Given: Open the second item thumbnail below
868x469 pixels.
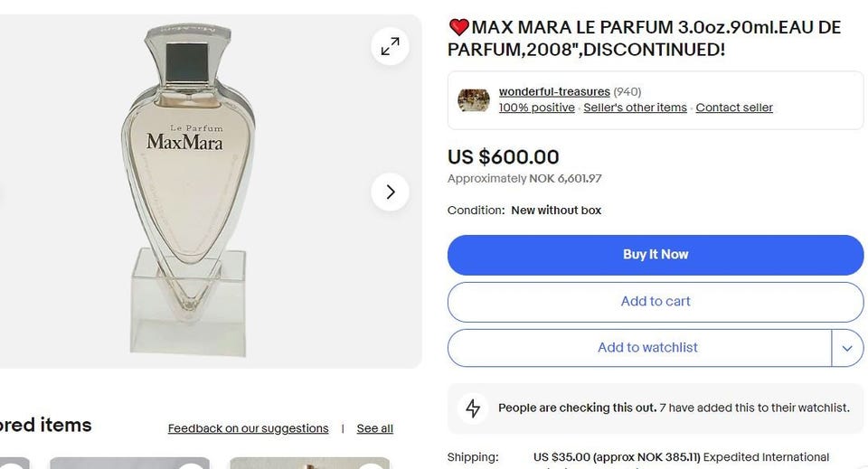Looking at the screenshot, I should 309,463.
